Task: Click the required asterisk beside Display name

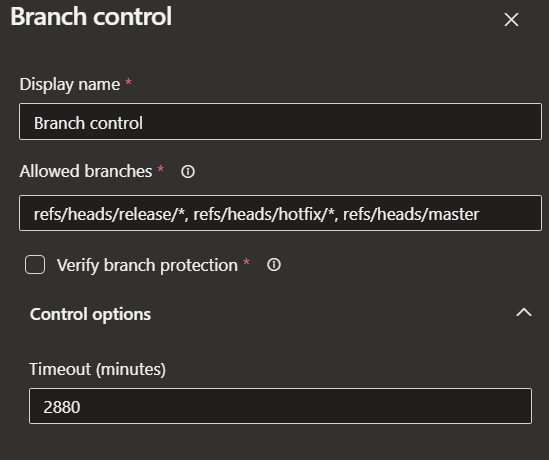Action: pyautogui.click(x=128, y=82)
